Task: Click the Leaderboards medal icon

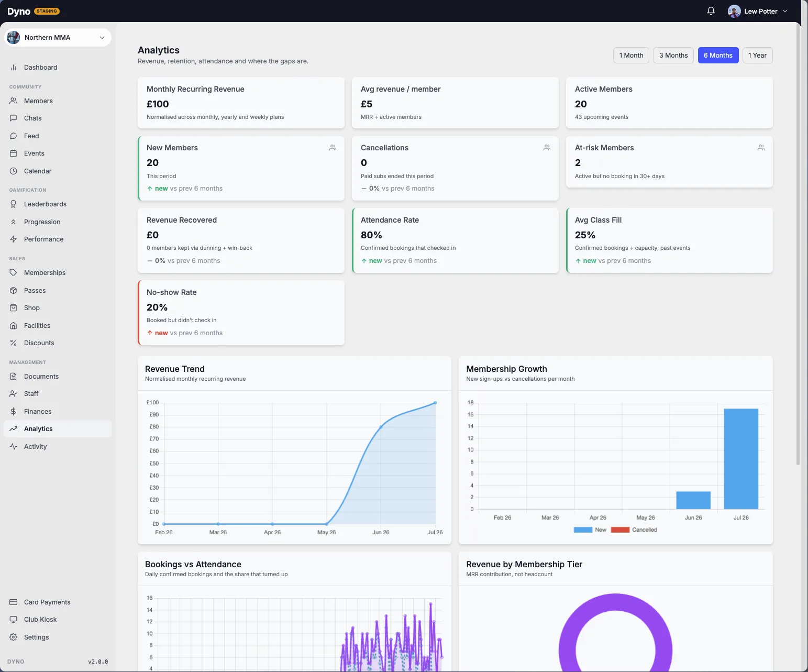Action: tap(14, 204)
